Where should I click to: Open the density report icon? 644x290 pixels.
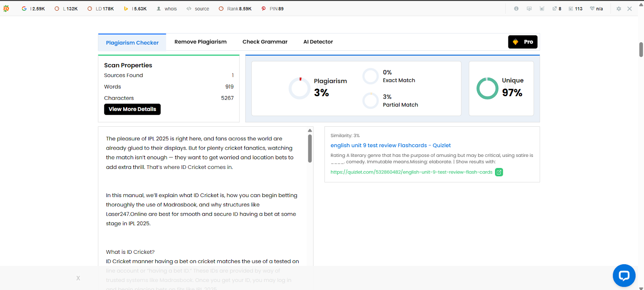[x=542, y=8]
